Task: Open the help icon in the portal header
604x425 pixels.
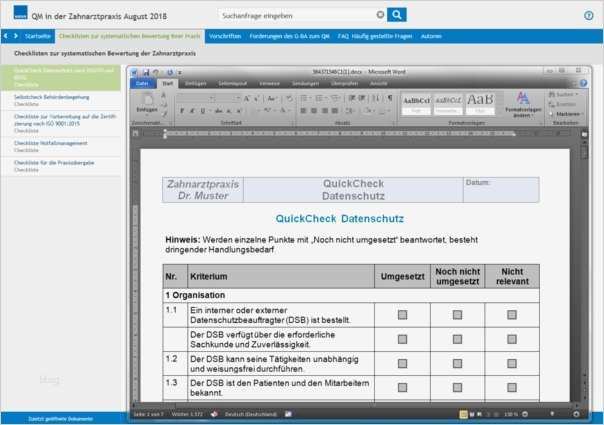Action: [x=588, y=15]
